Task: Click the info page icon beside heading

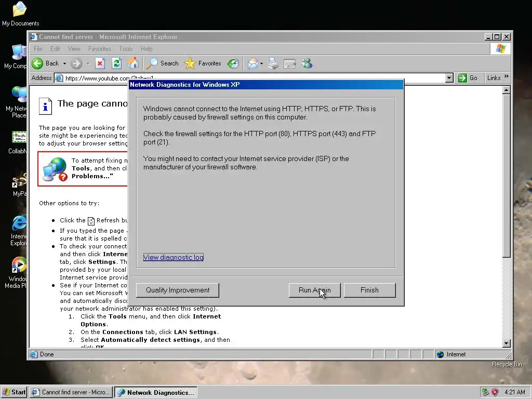Action: pos(45,106)
